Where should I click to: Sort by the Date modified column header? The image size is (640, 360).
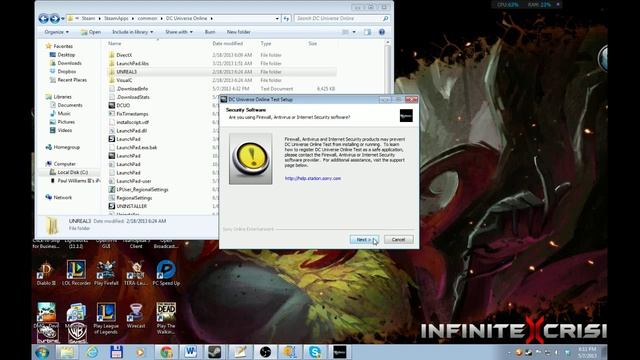(x=228, y=43)
